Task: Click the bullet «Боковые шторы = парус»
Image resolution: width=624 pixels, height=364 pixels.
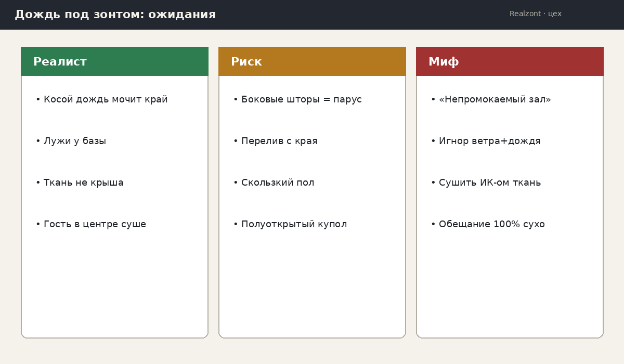Action: (x=297, y=99)
